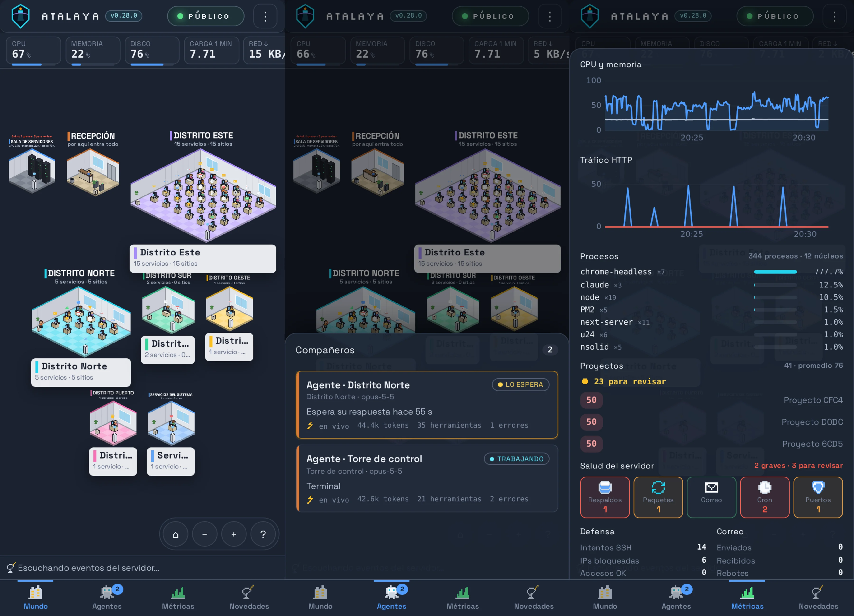The image size is (854, 616).
Task: Click the yellow '23 para revisar' indicator
Action: (624, 381)
